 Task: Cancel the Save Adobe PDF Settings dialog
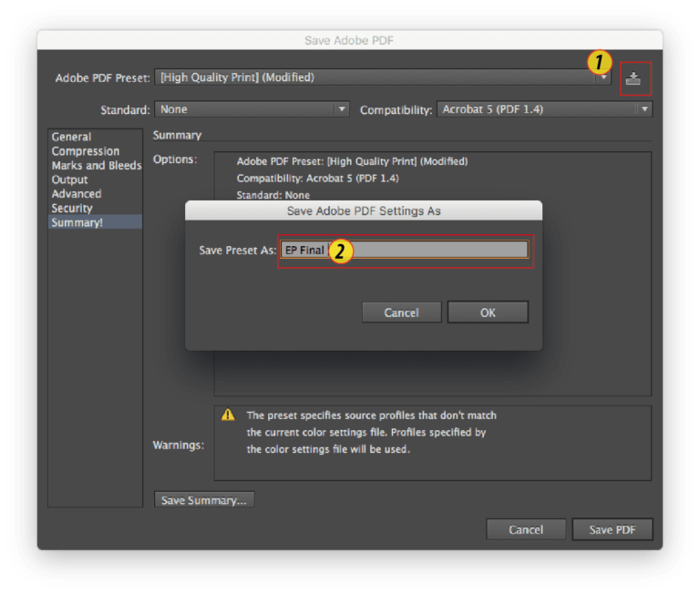[401, 312]
